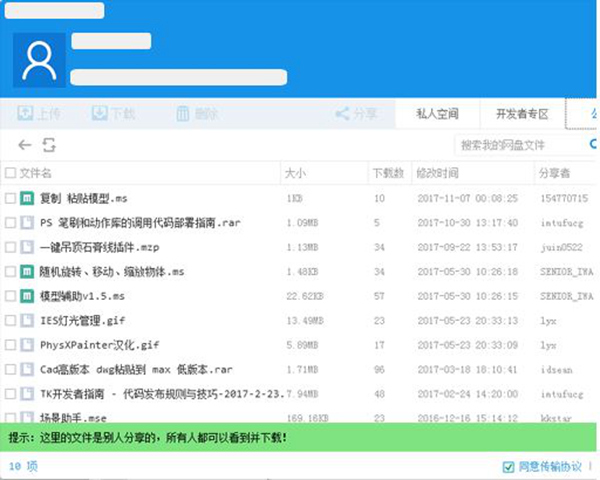Click the trash delete icon 删除
This screenshot has height=480, width=600.
click(183, 114)
